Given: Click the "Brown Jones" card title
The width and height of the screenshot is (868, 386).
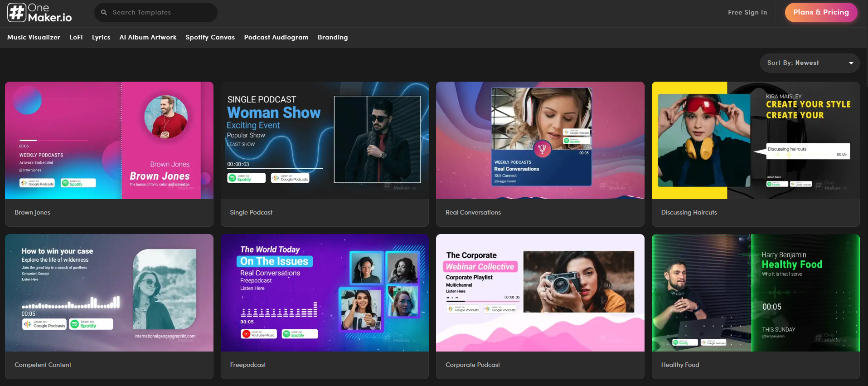Looking at the screenshot, I should (x=32, y=212).
